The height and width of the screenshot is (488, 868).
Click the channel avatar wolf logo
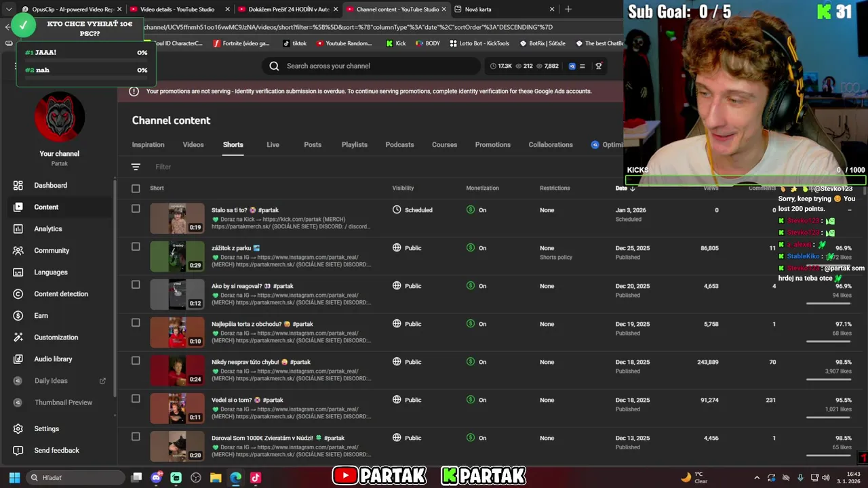[x=60, y=117]
